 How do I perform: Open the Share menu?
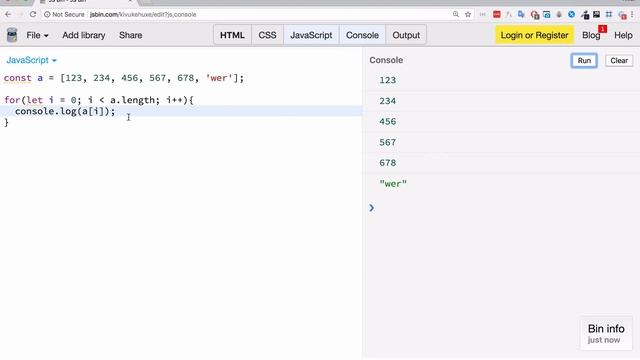131,36
